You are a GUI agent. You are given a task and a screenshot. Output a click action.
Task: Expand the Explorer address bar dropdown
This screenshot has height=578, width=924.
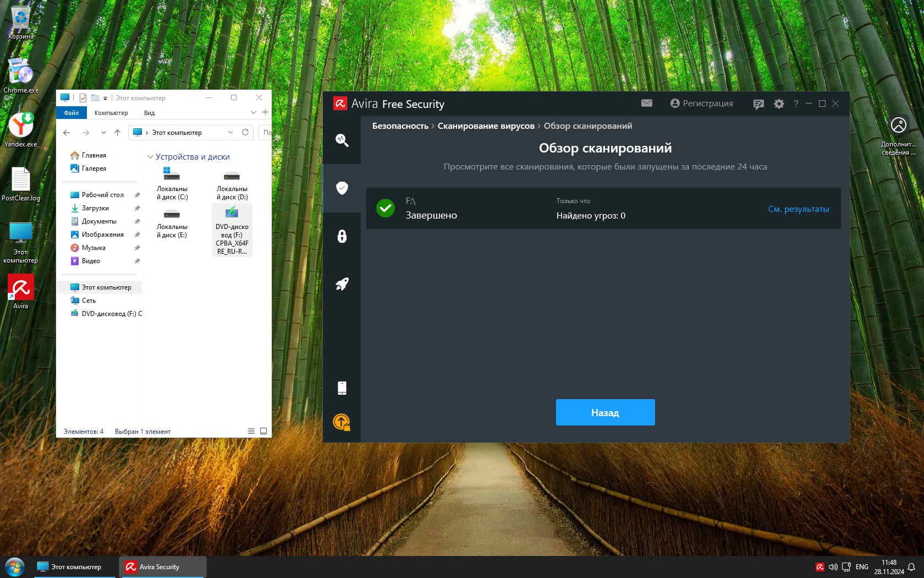click(x=230, y=133)
